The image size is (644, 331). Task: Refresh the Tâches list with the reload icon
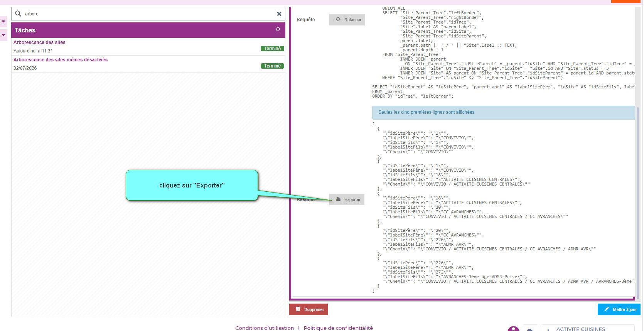tap(278, 29)
